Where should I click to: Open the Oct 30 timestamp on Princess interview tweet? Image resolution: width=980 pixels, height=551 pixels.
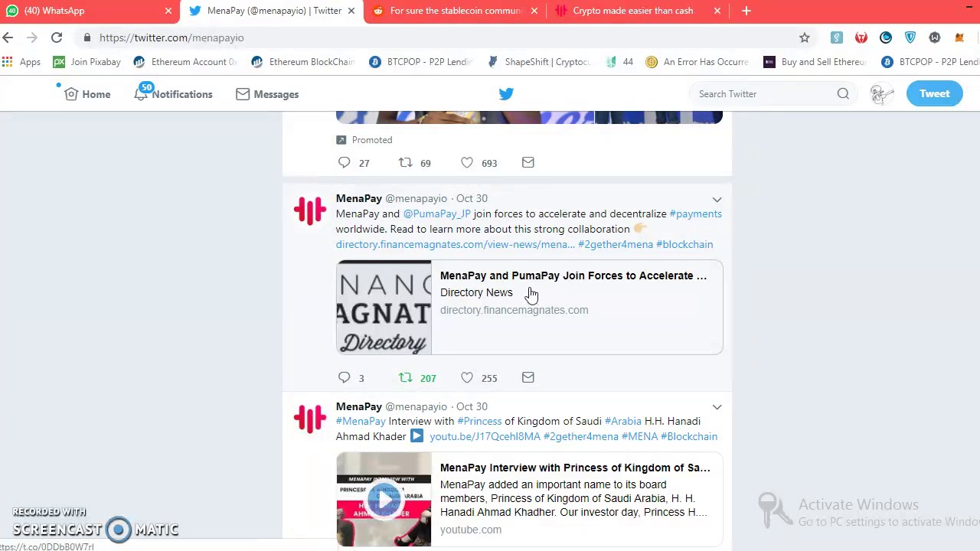pyautogui.click(x=472, y=406)
